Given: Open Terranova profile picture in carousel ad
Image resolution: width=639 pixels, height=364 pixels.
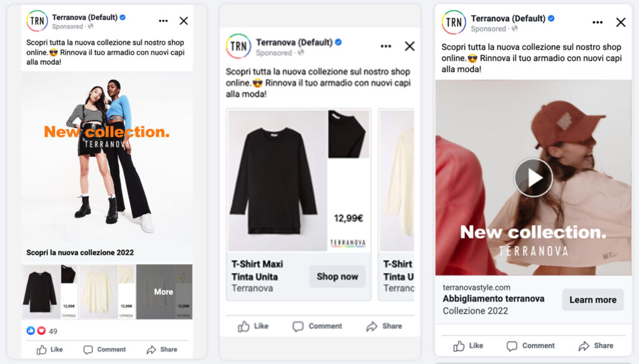Looking at the screenshot, I should click(238, 46).
